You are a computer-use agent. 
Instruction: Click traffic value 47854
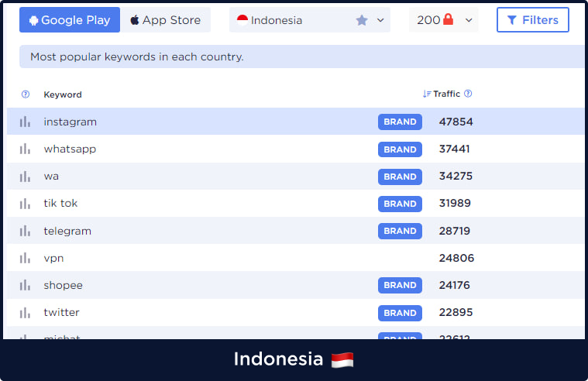coord(456,122)
